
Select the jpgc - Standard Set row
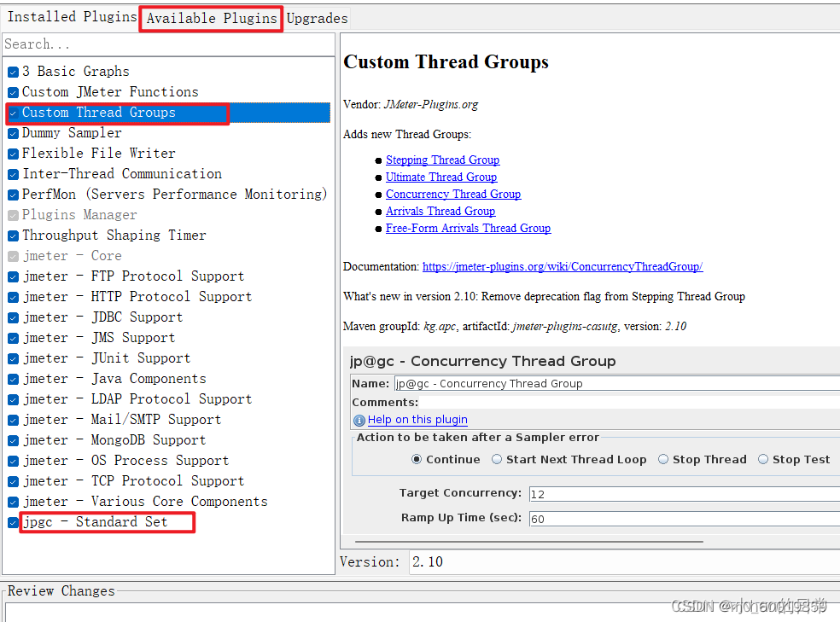pos(168,522)
